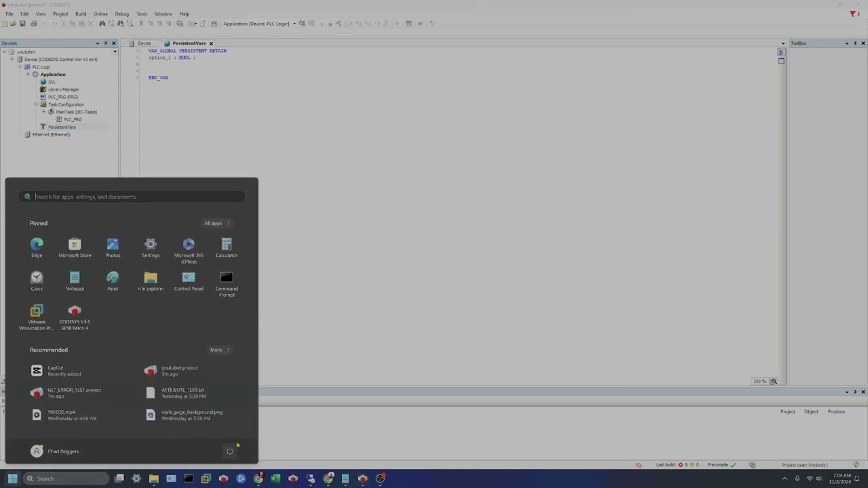Image resolution: width=868 pixels, height=488 pixels.
Task: Click the Start menu search field
Action: click(x=132, y=197)
